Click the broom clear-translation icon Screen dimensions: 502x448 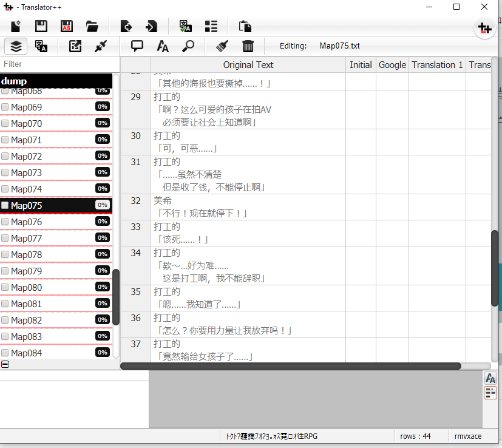[222, 46]
